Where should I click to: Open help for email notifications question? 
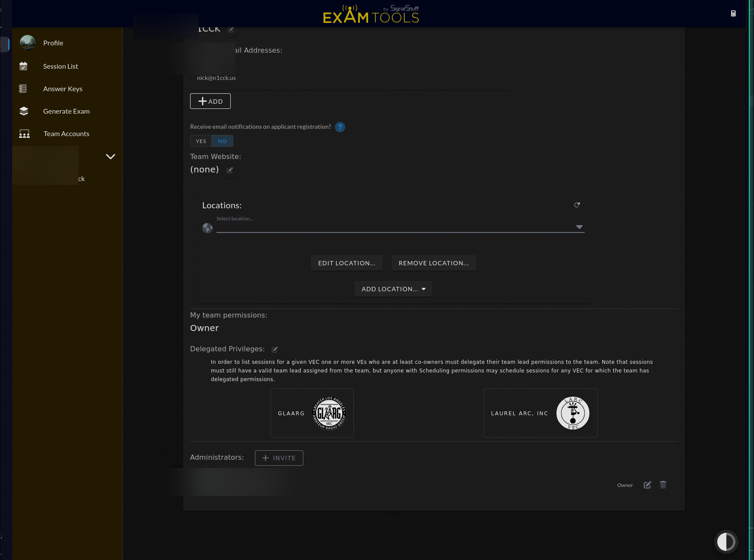click(340, 127)
